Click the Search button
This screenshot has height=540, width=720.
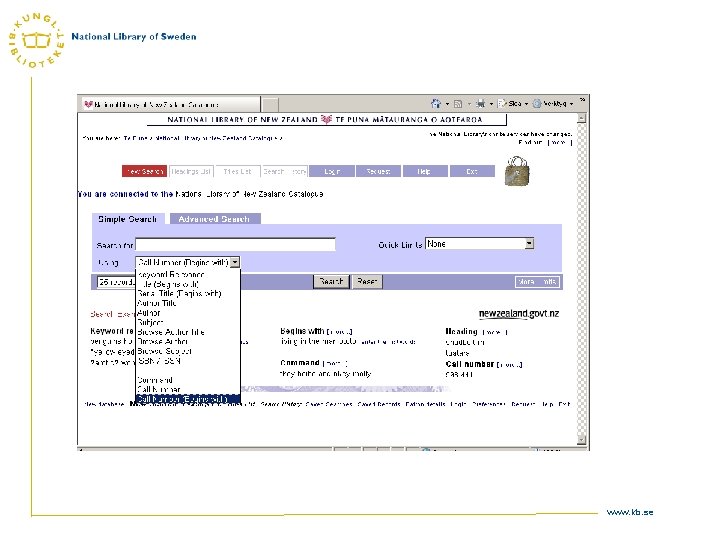coord(331,281)
